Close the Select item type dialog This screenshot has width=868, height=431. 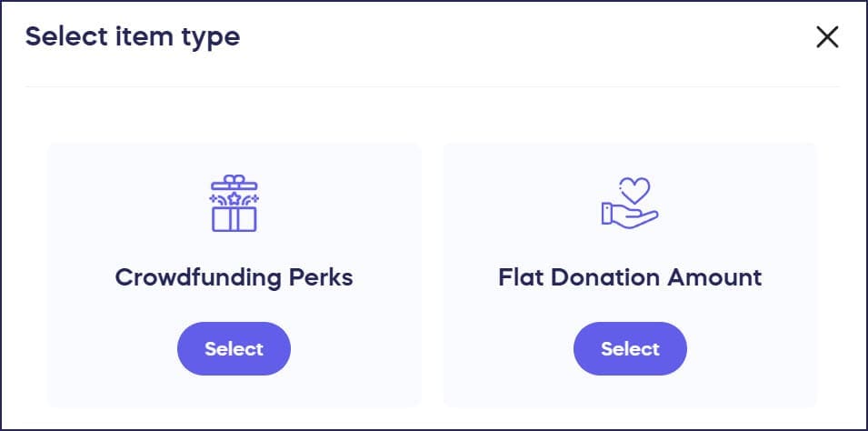pyautogui.click(x=827, y=37)
